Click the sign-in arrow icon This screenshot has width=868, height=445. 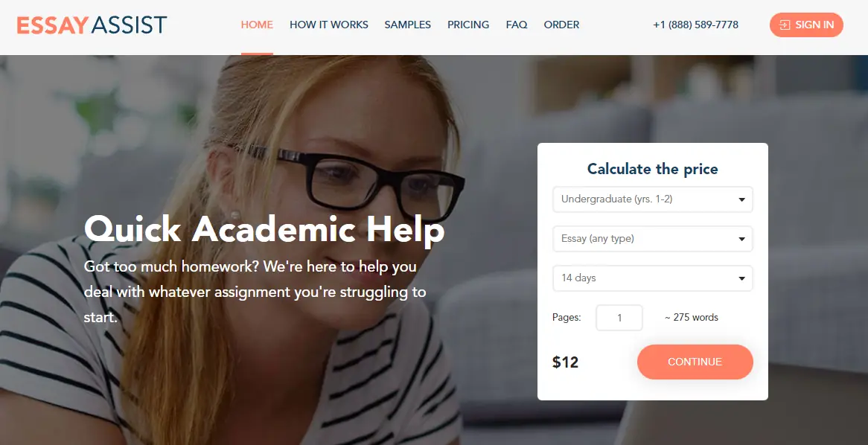point(785,25)
